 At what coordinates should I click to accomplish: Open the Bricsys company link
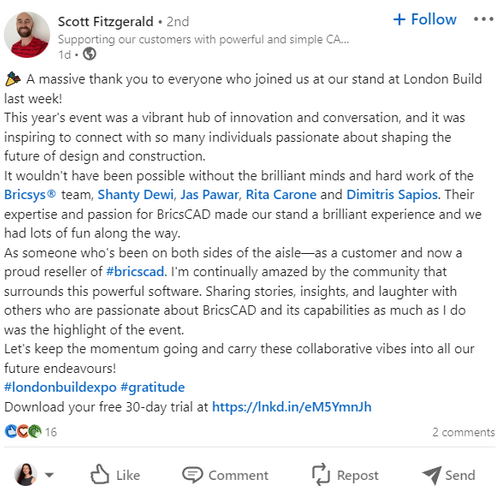click(30, 195)
